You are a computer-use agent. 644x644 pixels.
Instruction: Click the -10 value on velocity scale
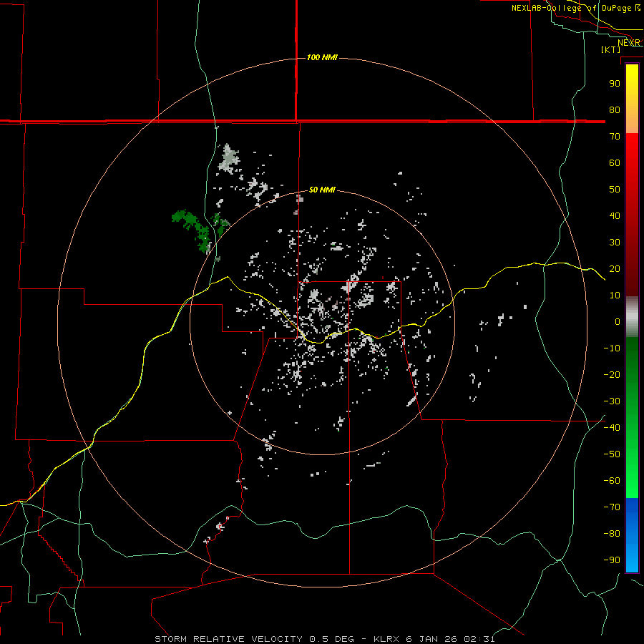coord(612,348)
